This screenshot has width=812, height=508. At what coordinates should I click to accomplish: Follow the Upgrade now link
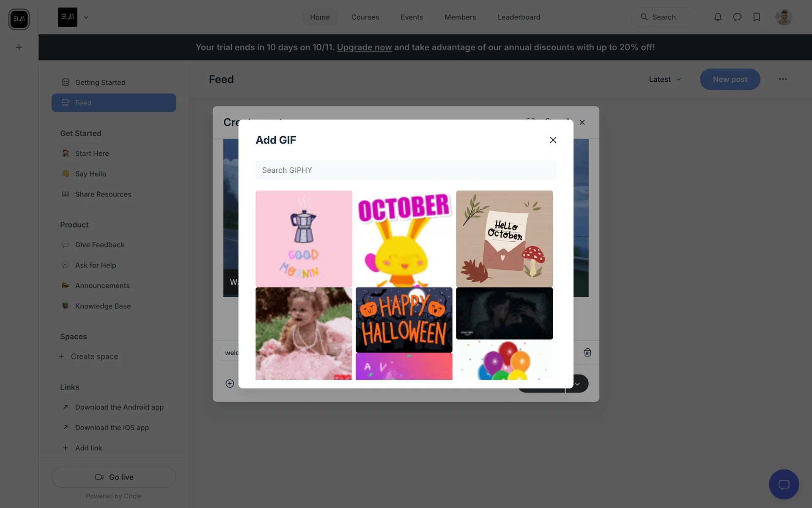pos(364,47)
